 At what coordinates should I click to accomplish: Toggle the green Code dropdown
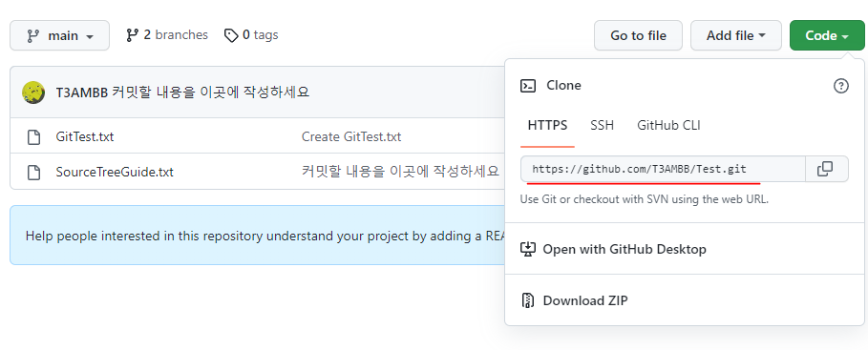(827, 35)
